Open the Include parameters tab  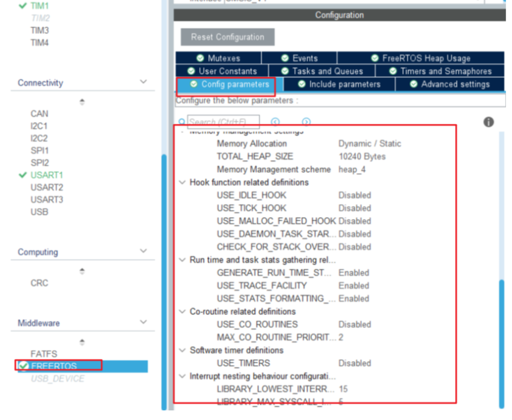coord(339,84)
